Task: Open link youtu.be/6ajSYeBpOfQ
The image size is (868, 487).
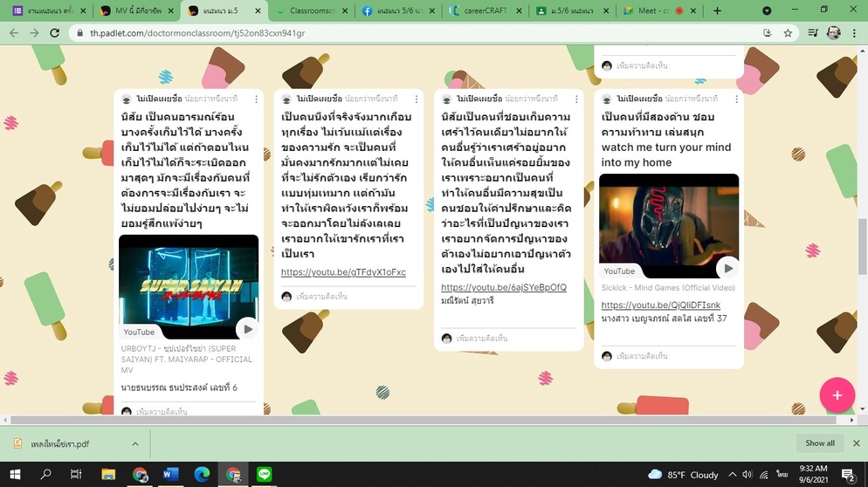Action: click(x=504, y=287)
